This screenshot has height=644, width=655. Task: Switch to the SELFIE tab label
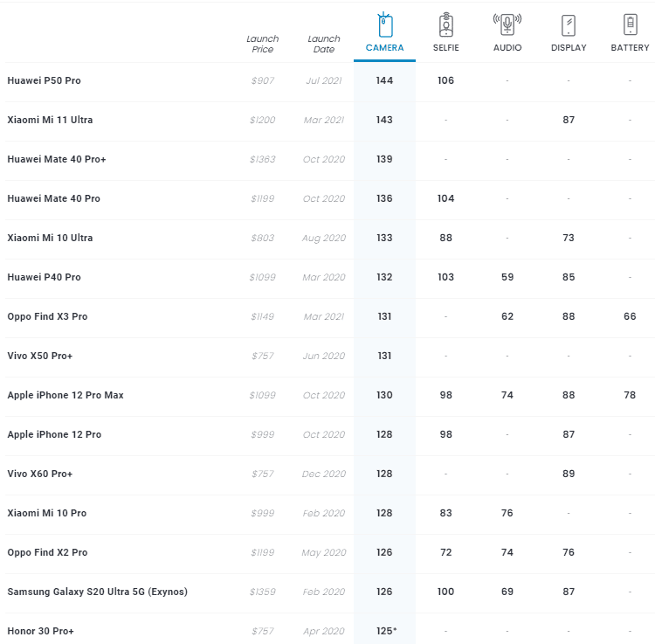click(x=445, y=48)
